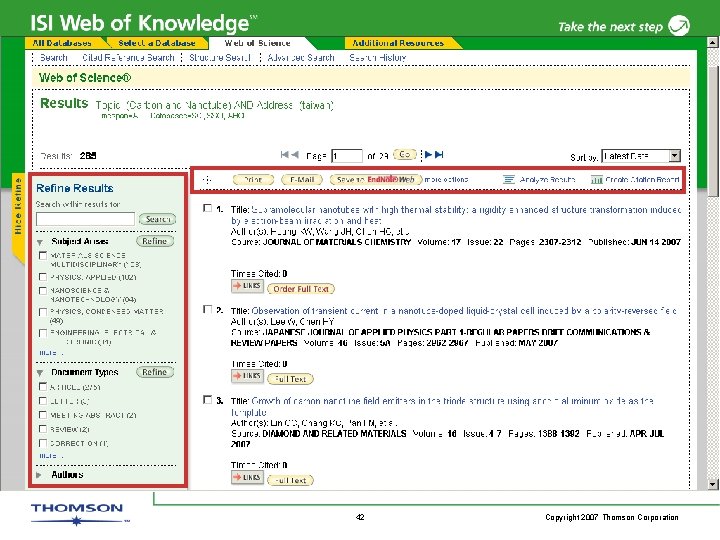The height and width of the screenshot is (540, 720).
Task: Click Refine button for Document Types
Action: click(155, 372)
